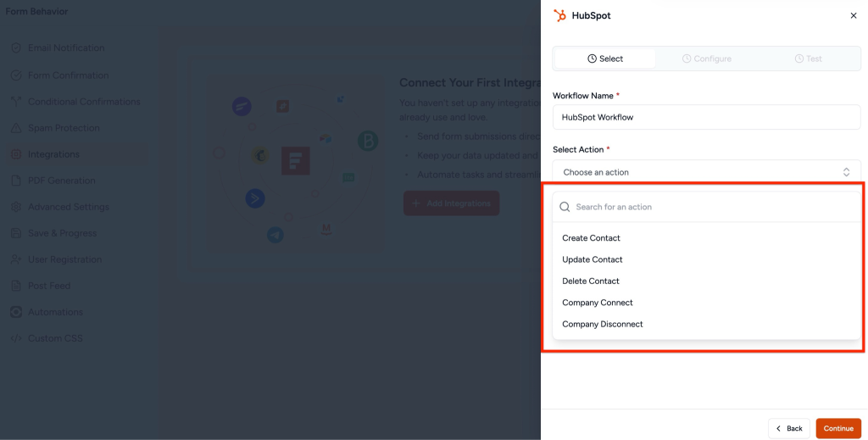The width and height of the screenshot is (868, 440).
Task: Click the clock icon on Select tab
Action: 592,58
